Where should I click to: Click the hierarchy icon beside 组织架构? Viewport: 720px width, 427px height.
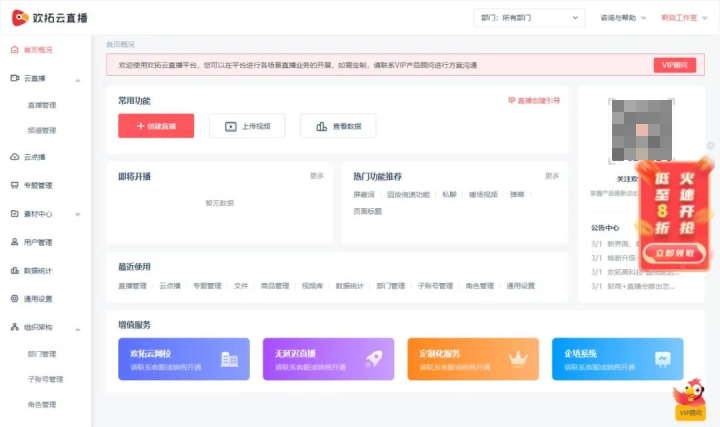[x=15, y=327]
